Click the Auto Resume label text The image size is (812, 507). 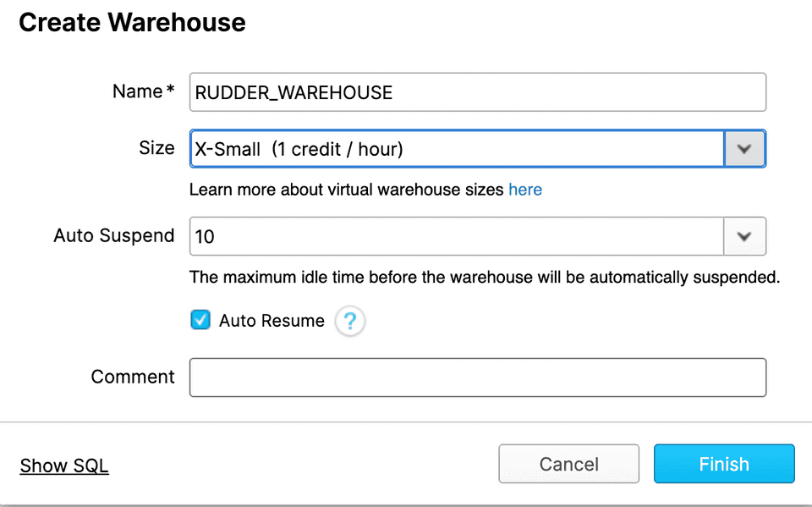point(272,321)
